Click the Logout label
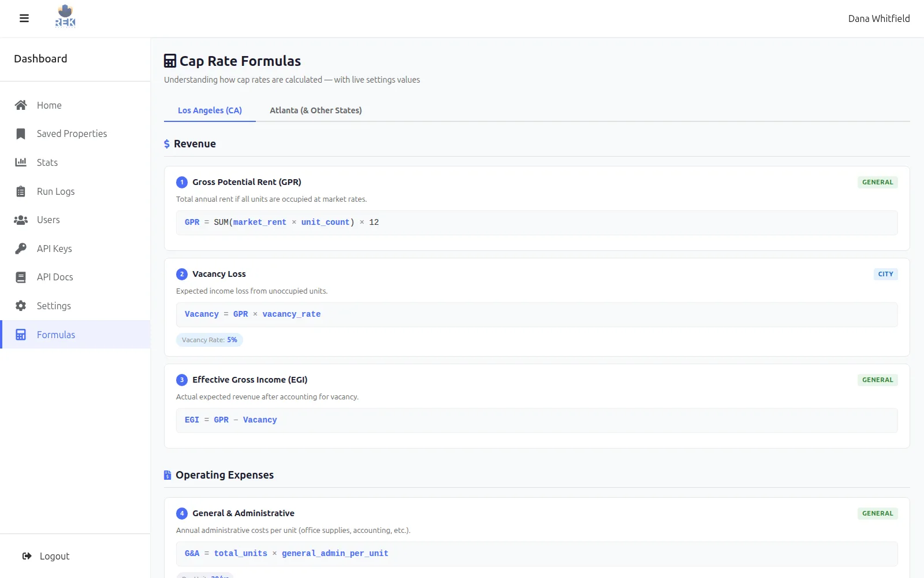 point(54,556)
